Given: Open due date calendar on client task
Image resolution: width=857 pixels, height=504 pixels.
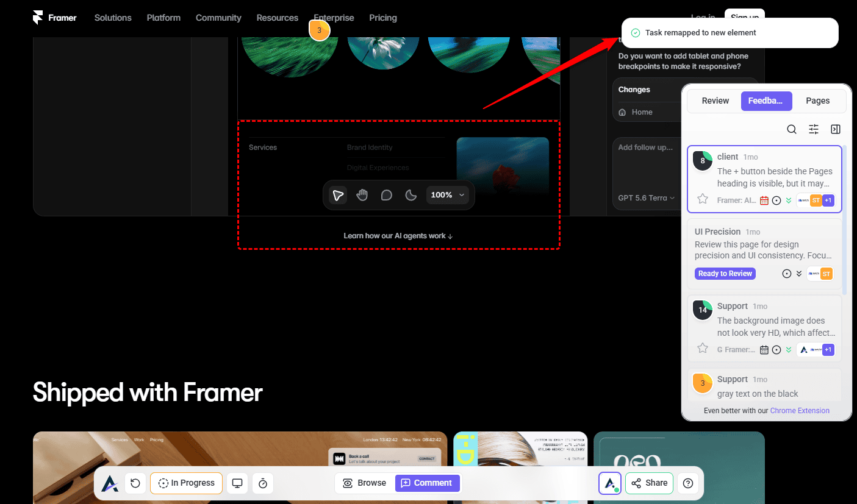Looking at the screenshot, I should tap(764, 201).
